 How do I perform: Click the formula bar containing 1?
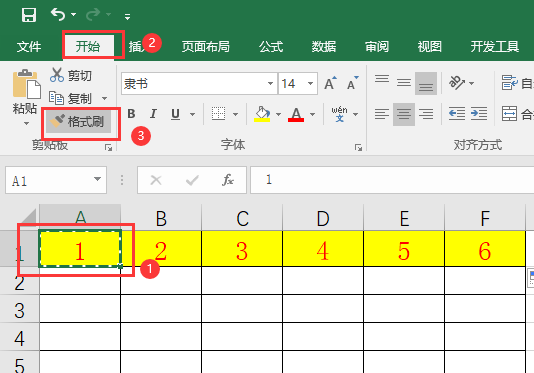click(392, 180)
